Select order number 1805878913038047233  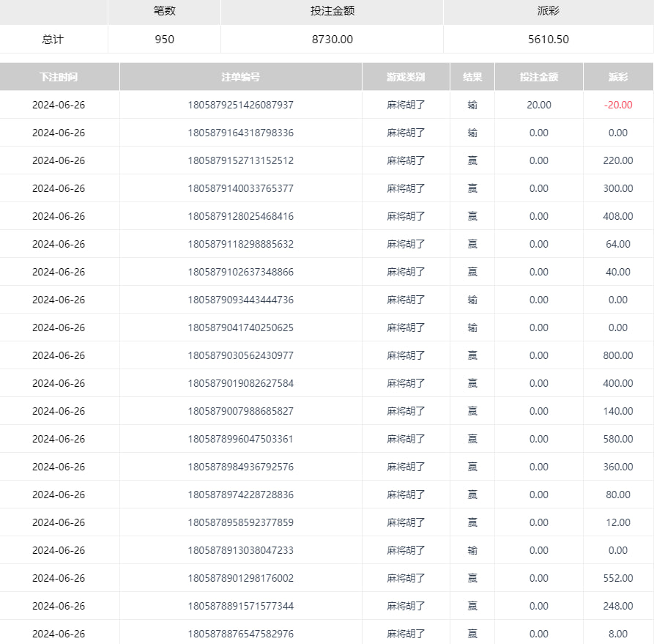(240, 550)
